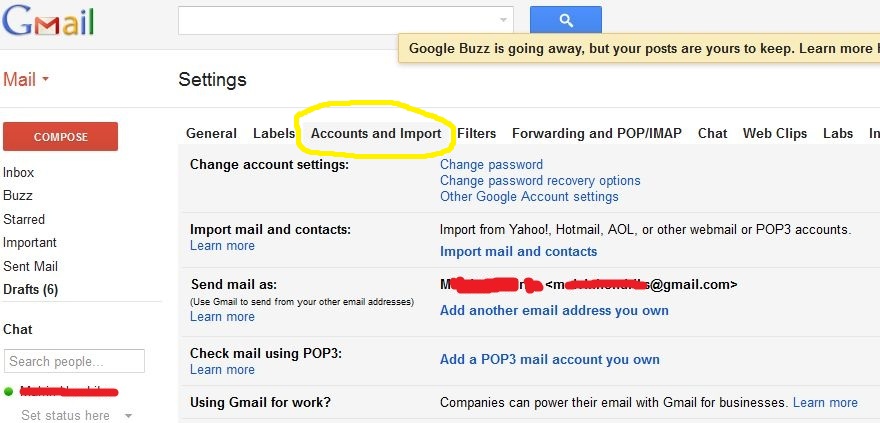The height and width of the screenshot is (423, 880).
Task: Click Add a POP3 mail account link
Action: click(x=549, y=359)
